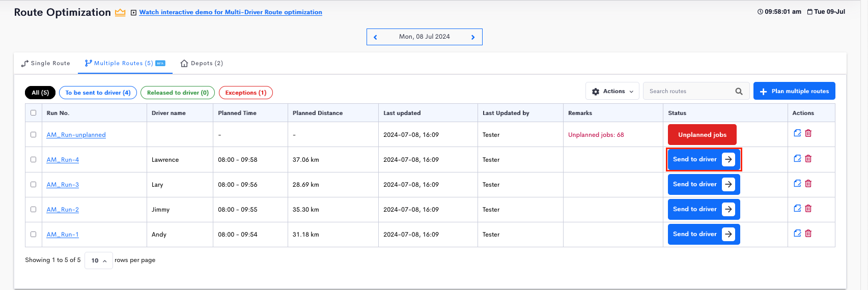The image size is (868, 290).
Task: Select the AM_Run-1 row checkbox
Action: tap(34, 235)
